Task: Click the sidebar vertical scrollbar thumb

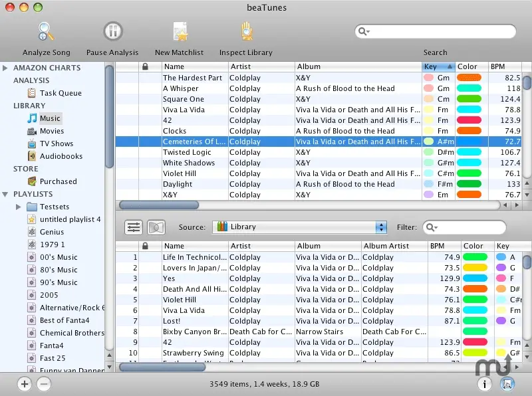Action: click(x=109, y=117)
